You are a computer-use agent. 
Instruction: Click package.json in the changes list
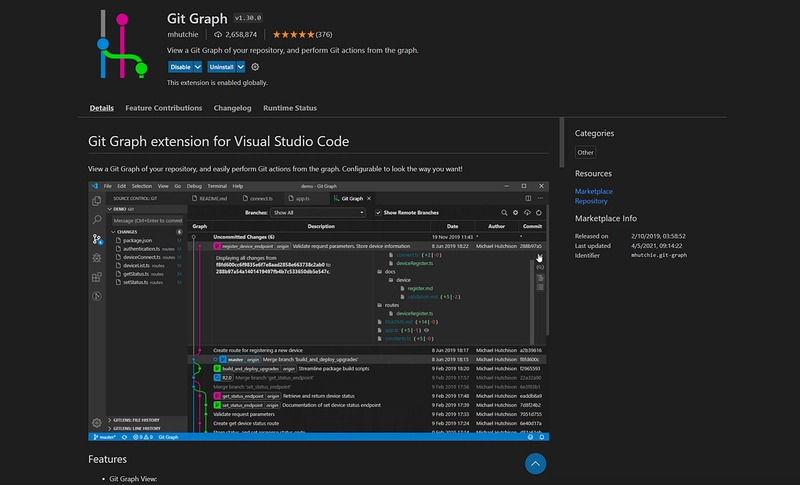(x=137, y=240)
